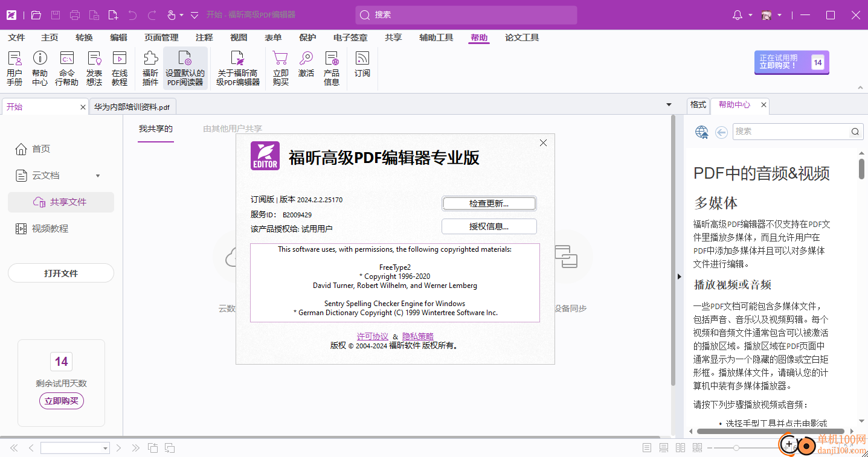Viewport: 868px width, 457px height.
Task: Open the Help Center (帮助中心) ribbon icon
Action: pyautogui.click(x=40, y=68)
